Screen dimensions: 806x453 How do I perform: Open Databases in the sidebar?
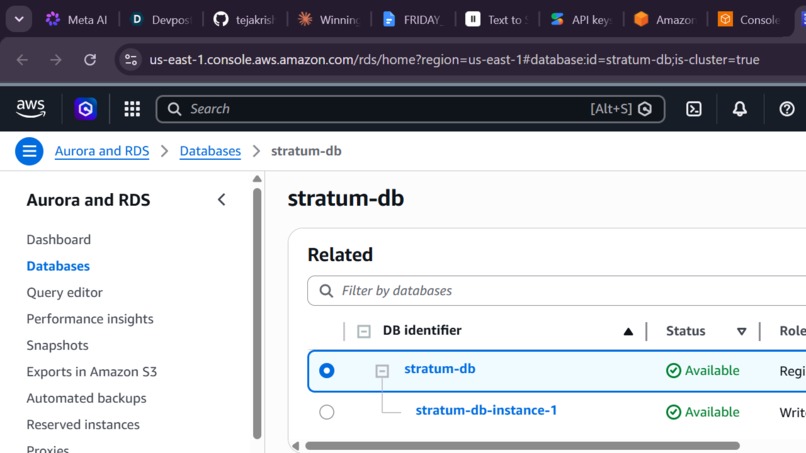tap(58, 266)
